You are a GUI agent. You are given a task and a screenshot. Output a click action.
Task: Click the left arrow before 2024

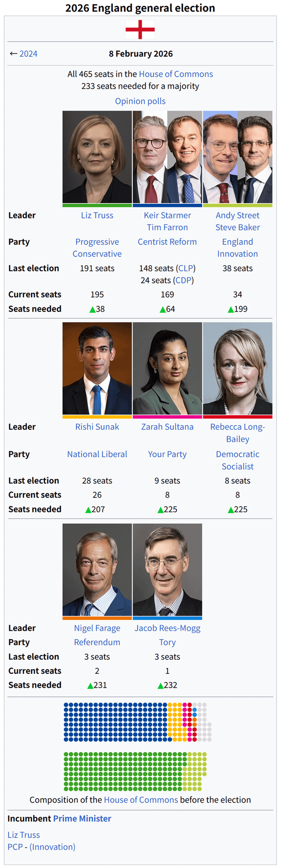13,54
